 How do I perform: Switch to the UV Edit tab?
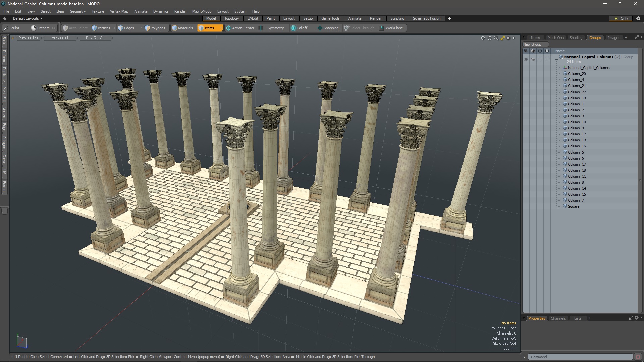click(x=253, y=18)
